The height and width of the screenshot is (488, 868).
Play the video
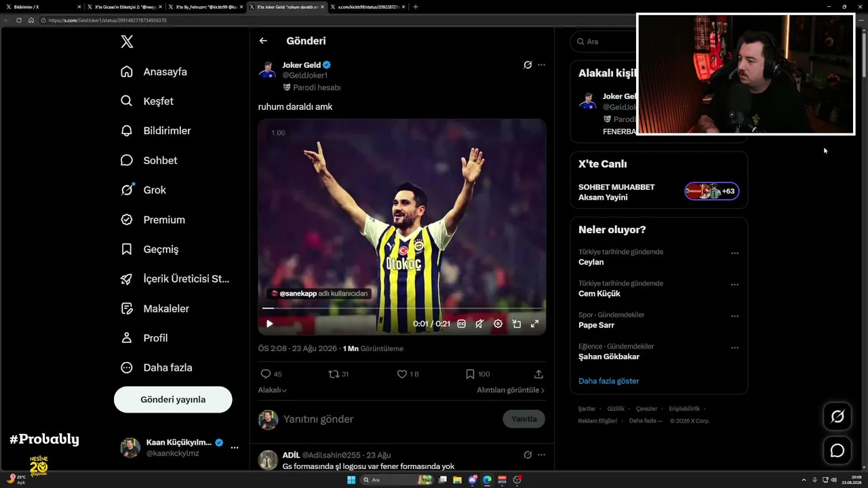[x=269, y=324]
